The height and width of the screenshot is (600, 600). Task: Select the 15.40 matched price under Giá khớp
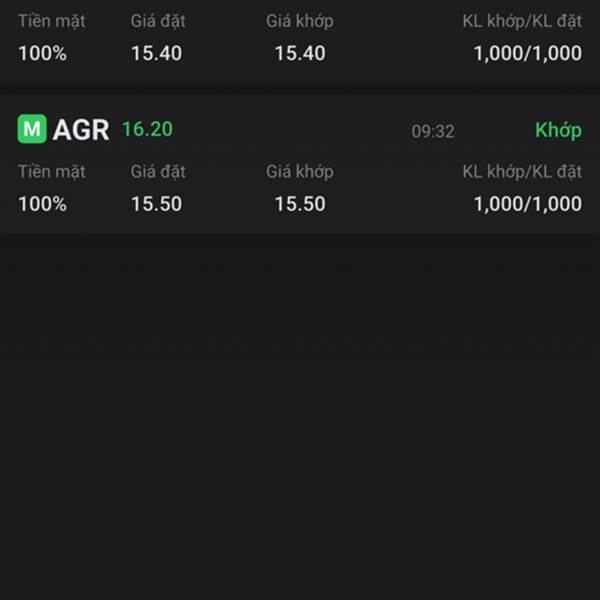pos(300,53)
